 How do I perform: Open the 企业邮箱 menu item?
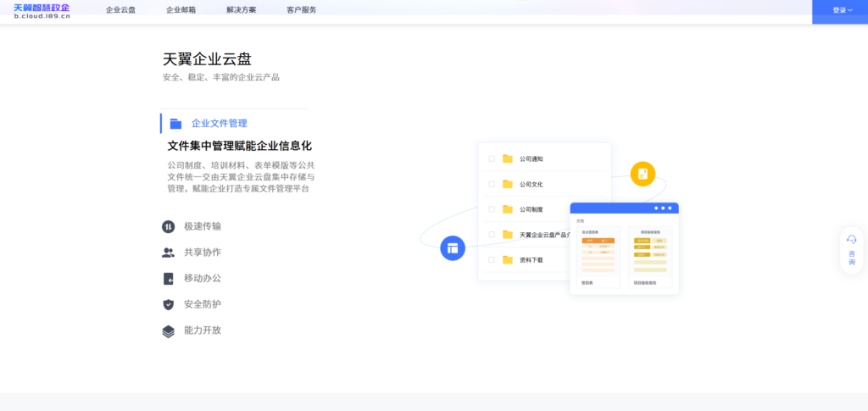pos(181,10)
